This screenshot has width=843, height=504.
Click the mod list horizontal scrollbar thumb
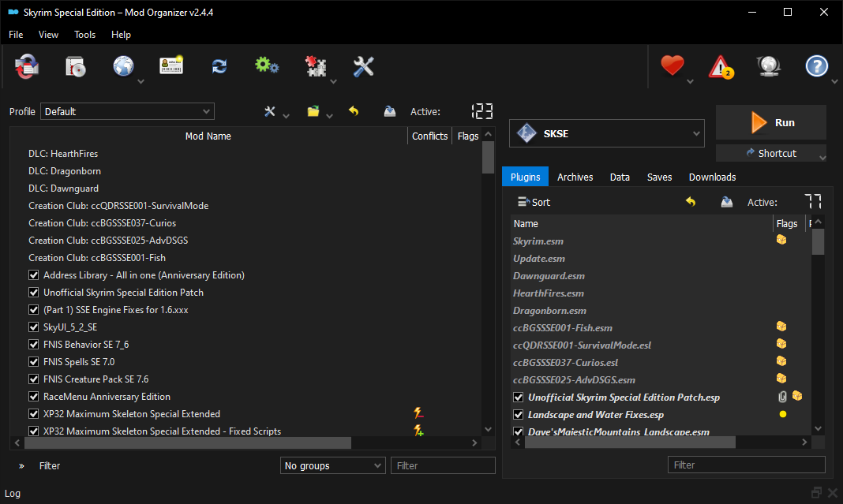(x=188, y=442)
